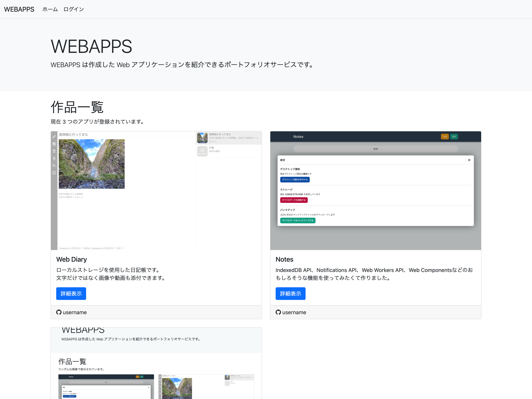Click the GitHub icon on the Notes card

[278, 312]
